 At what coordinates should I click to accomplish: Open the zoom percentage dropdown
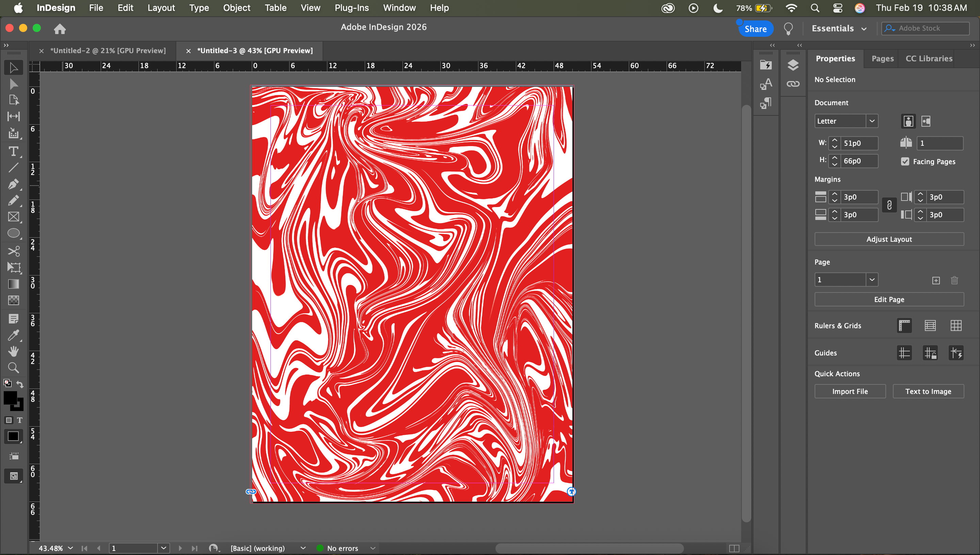(x=70, y=548)
